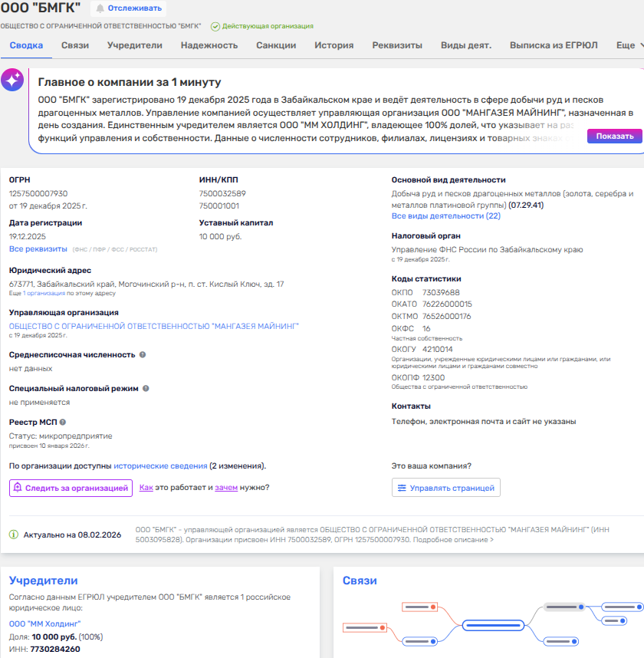Open the Все реквизиты link
644x658 pixels.
click(x=38, y=249)
